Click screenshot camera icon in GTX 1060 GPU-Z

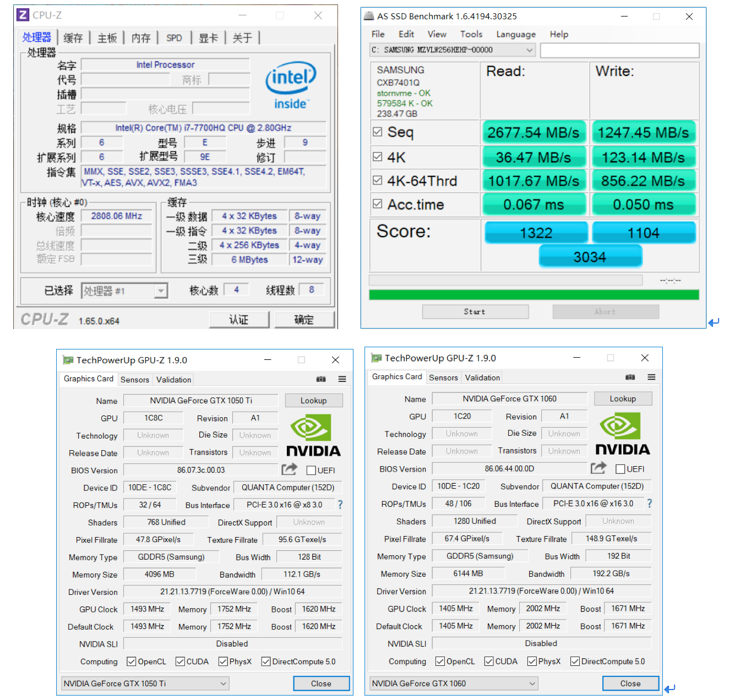pos(630,377)
